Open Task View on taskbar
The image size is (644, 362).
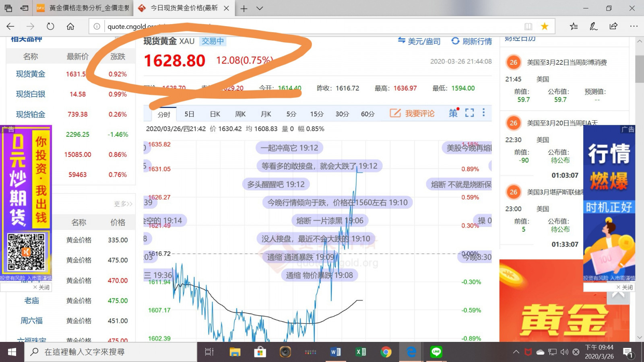(209, 352)
